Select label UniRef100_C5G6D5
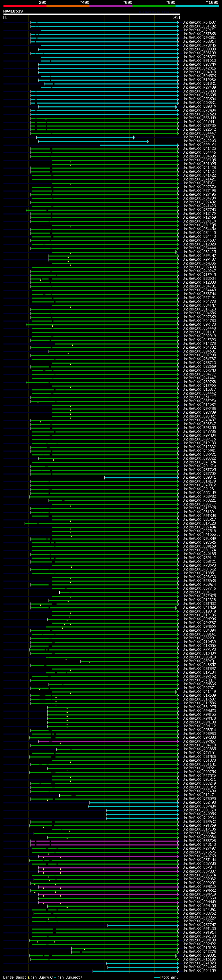222x980 pixels. (x=199, y=95)
